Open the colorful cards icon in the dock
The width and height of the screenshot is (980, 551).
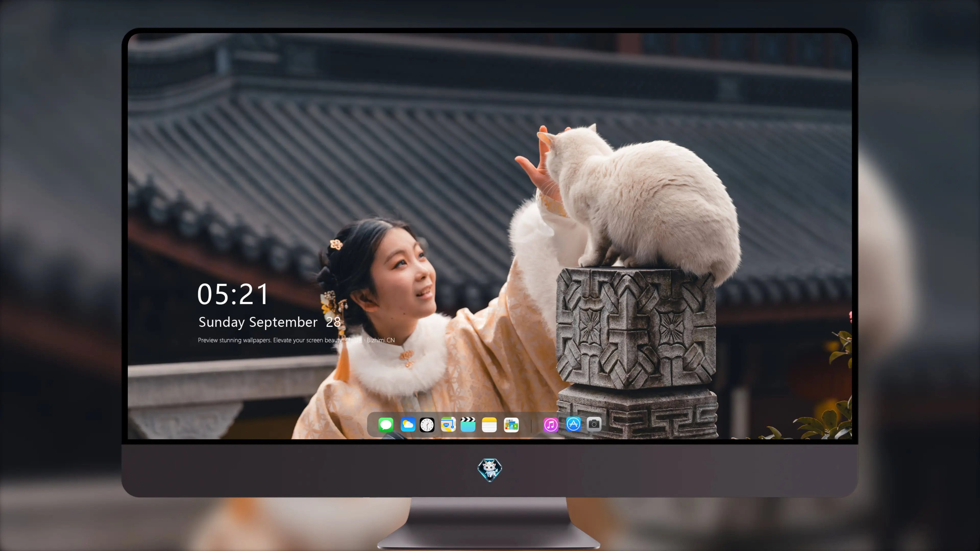tap(511, 425)
